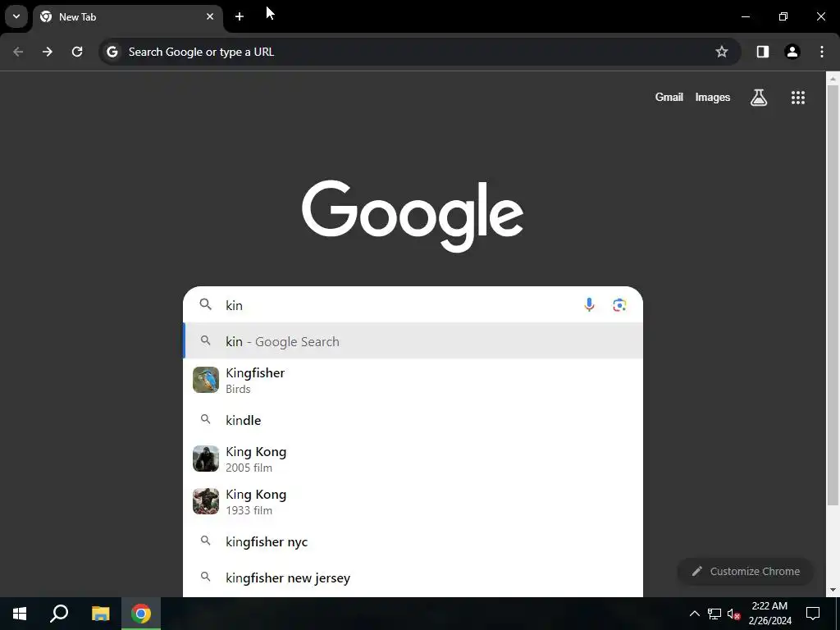
Task: Open Google apps grid
Action: pyautogui.click(x=798, y=98)
